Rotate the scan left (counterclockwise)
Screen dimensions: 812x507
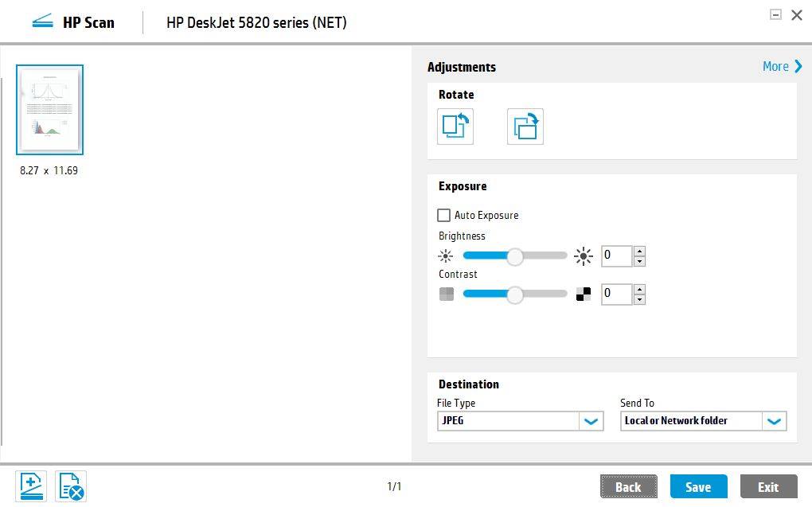tap(455, 127)
